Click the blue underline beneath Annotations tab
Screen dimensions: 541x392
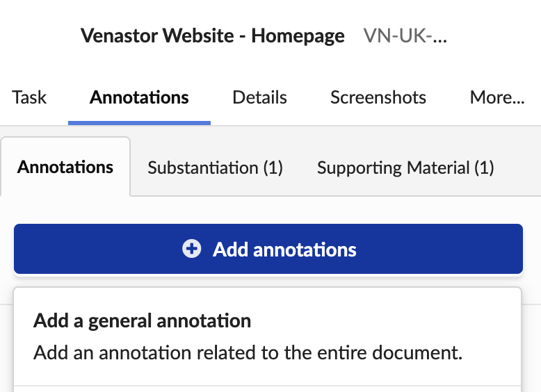coord(139,123)
